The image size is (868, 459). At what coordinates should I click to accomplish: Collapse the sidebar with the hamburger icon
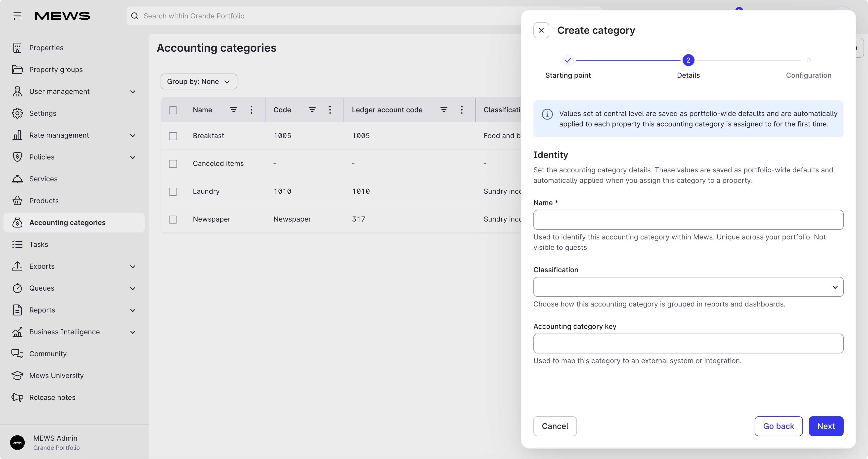(17, 16)
